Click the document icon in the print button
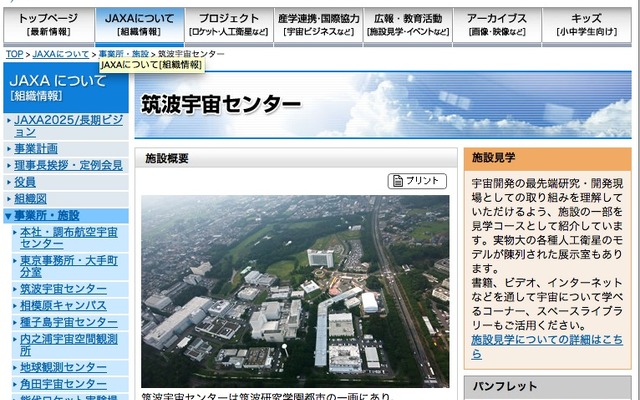The width and height of the screenshot is (640, 400). coord(398,181)
